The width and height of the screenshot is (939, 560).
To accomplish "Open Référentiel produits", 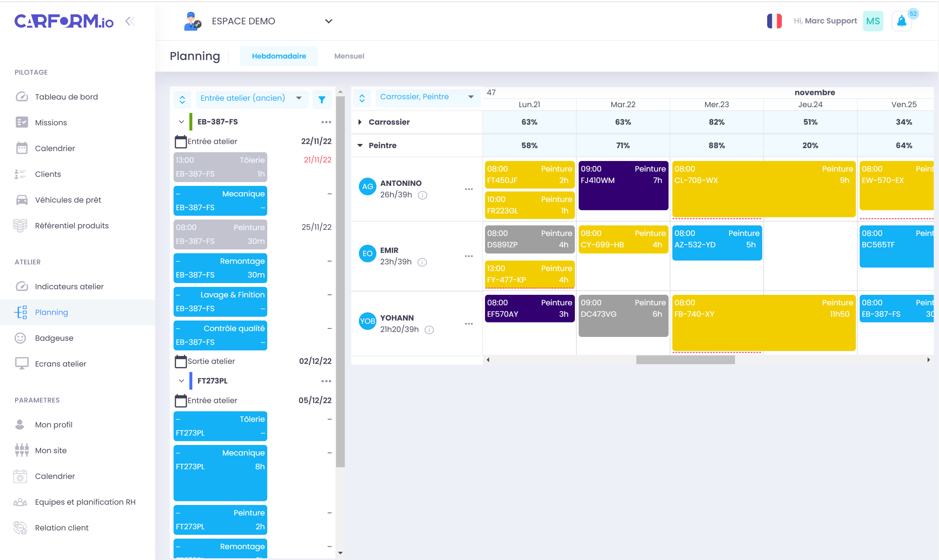I will 72,226.
